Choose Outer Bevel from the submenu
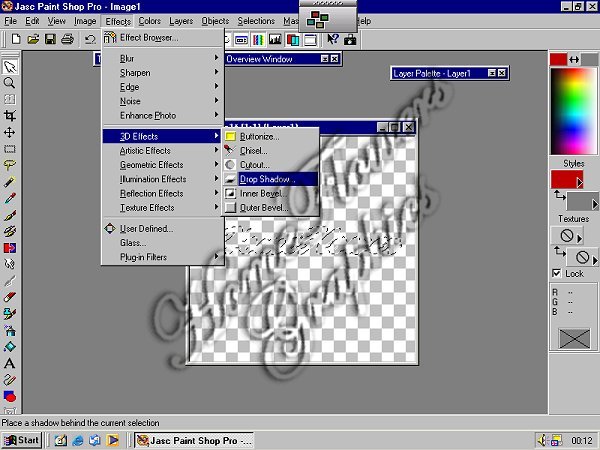This screenshot has width=600, height=450. pyautogui.click(x=271, y=207)
